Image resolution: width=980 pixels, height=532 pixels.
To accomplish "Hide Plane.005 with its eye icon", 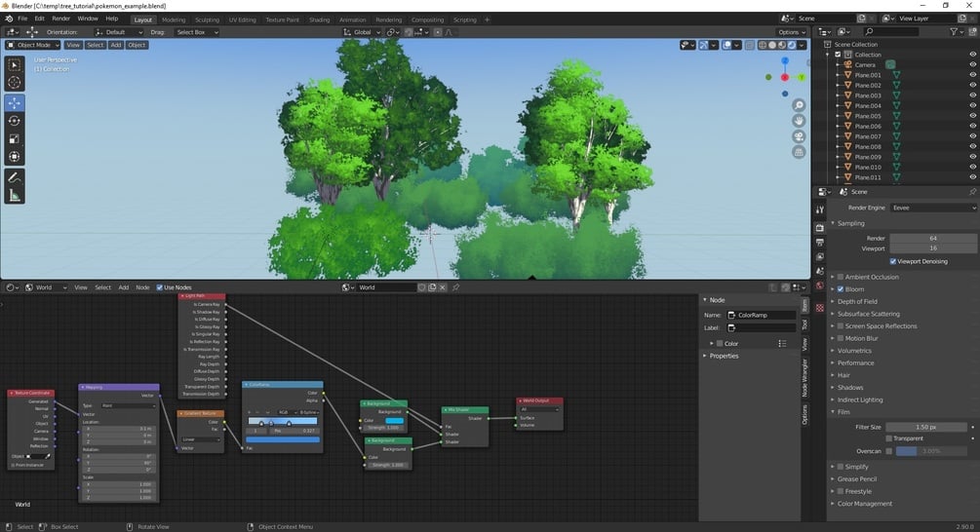I will [972, 116].
